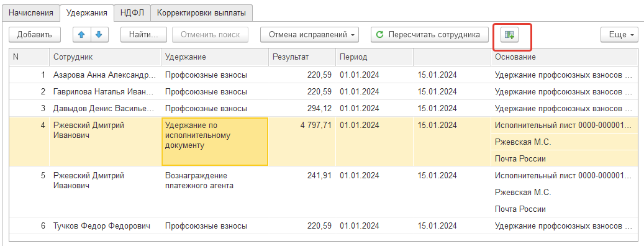Click Пересчитать сотрудника refresh button
The height and width of the screenshot is (246, 644).
click(429, 35)
